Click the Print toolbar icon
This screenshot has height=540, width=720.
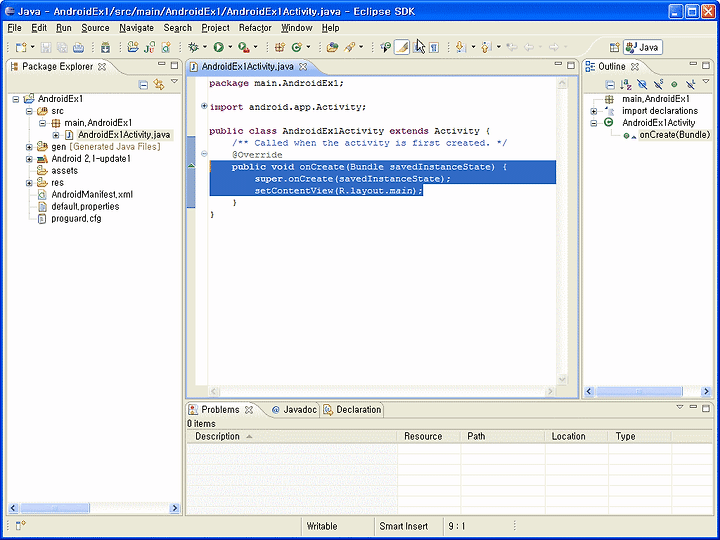click(x=79, y=47)
